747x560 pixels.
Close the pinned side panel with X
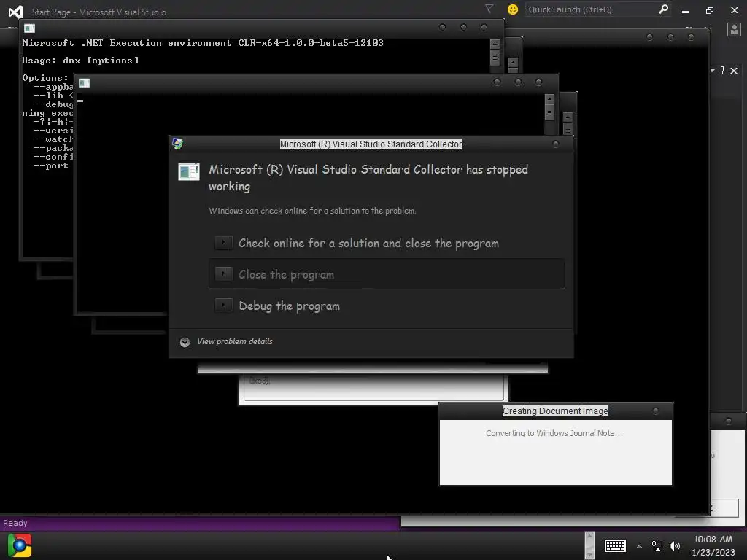[734, 71]
